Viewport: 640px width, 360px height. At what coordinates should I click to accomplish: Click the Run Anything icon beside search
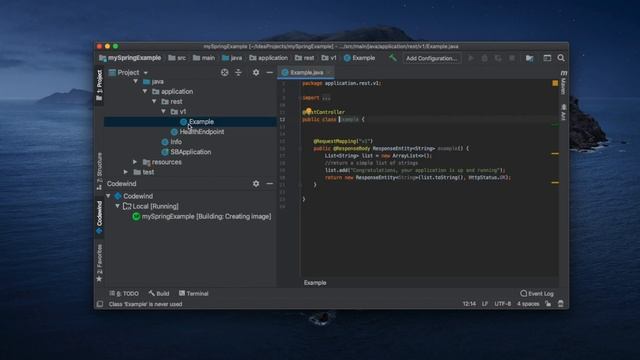547,58
